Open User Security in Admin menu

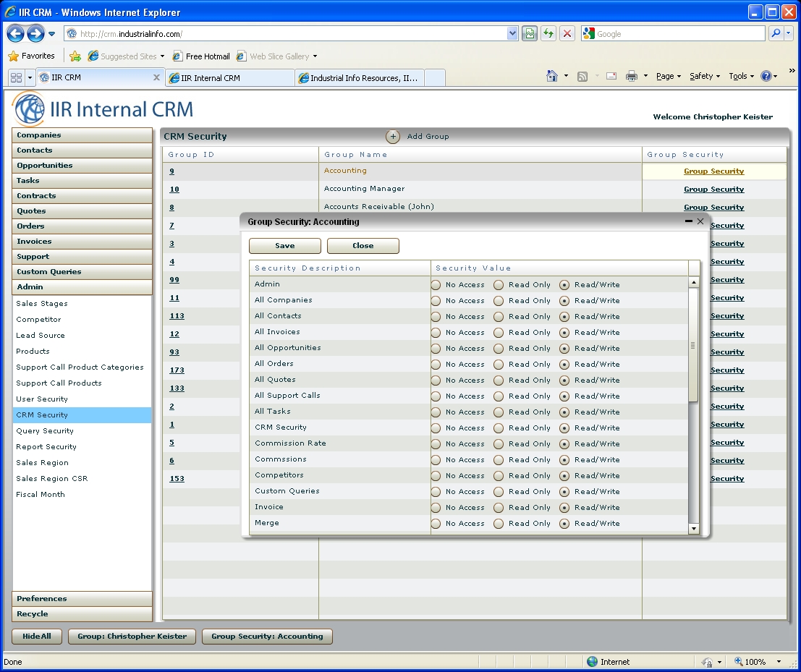[42, 399]
